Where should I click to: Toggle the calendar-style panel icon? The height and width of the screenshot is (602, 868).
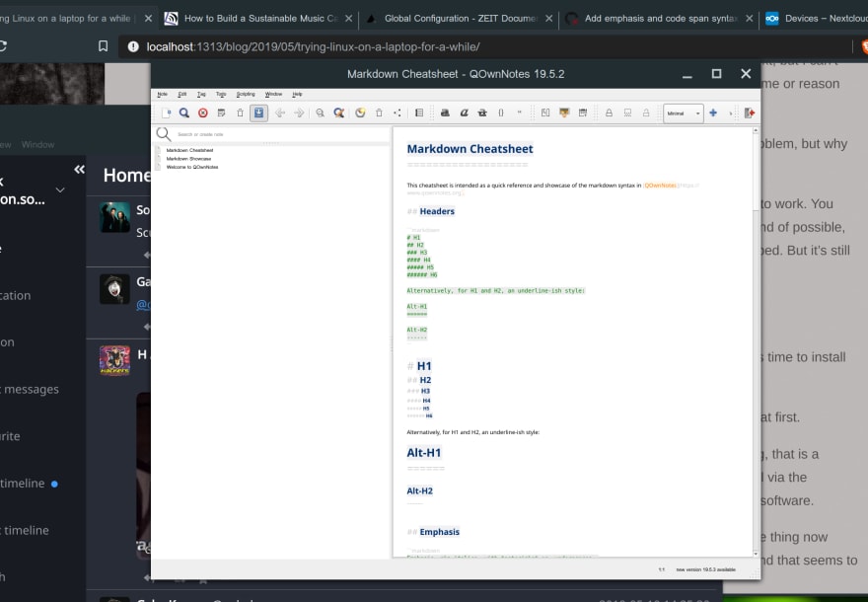(x=583, y=113)
